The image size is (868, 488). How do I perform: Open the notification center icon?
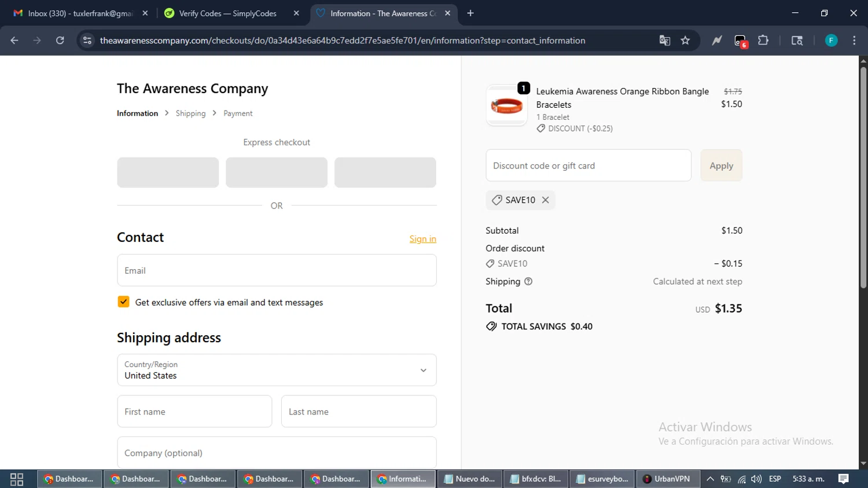pos(844,479)
